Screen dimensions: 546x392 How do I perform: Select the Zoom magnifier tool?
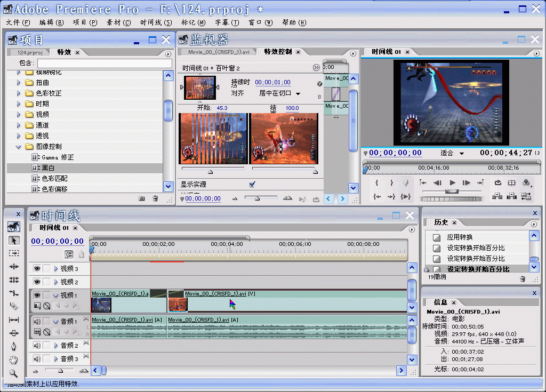13,373
